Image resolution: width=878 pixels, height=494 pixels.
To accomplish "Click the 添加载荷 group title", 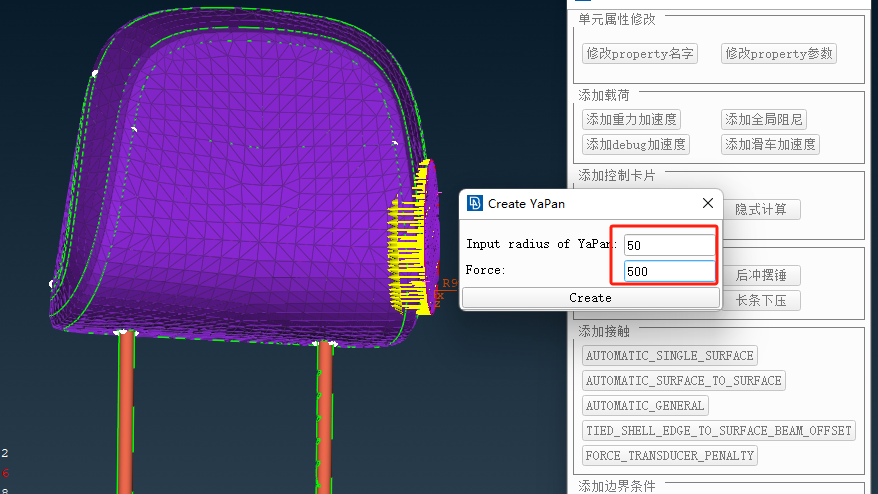I will click(x=604, y=95).
